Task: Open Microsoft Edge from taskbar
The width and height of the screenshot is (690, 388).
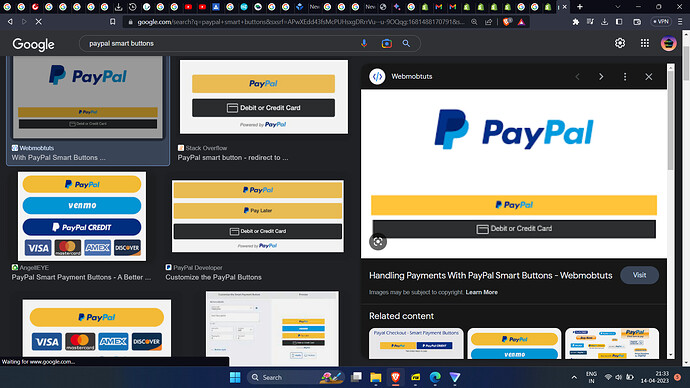Action: 435,377
